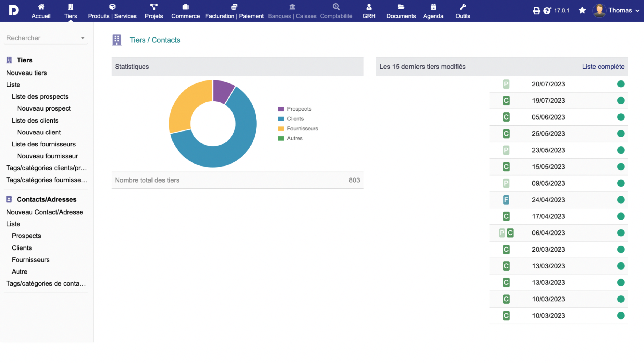Click Nouveau fournisseur in sidebar
The image size is (644, 363).
[x=48, y=156]
